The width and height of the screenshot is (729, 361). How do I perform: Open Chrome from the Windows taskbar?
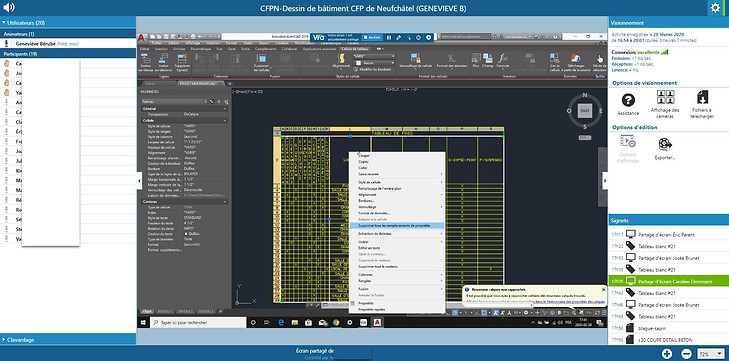tap(336, 322)
